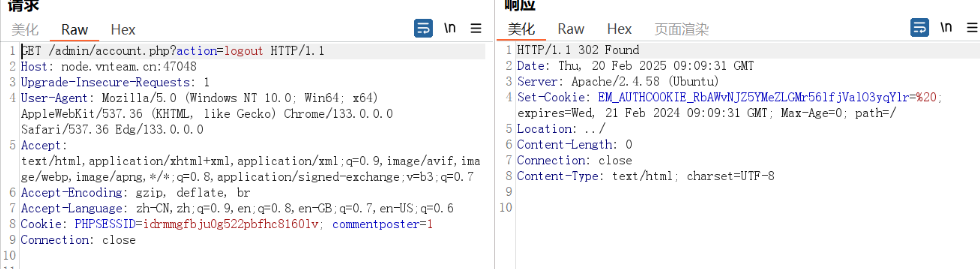Screen dimensions: 980x269
Task: Switch response view to the Raw tab
Action: [x=571, y=29]
